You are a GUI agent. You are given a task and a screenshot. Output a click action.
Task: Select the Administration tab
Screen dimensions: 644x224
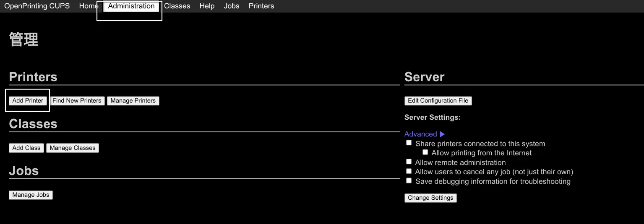click(131, 6)
